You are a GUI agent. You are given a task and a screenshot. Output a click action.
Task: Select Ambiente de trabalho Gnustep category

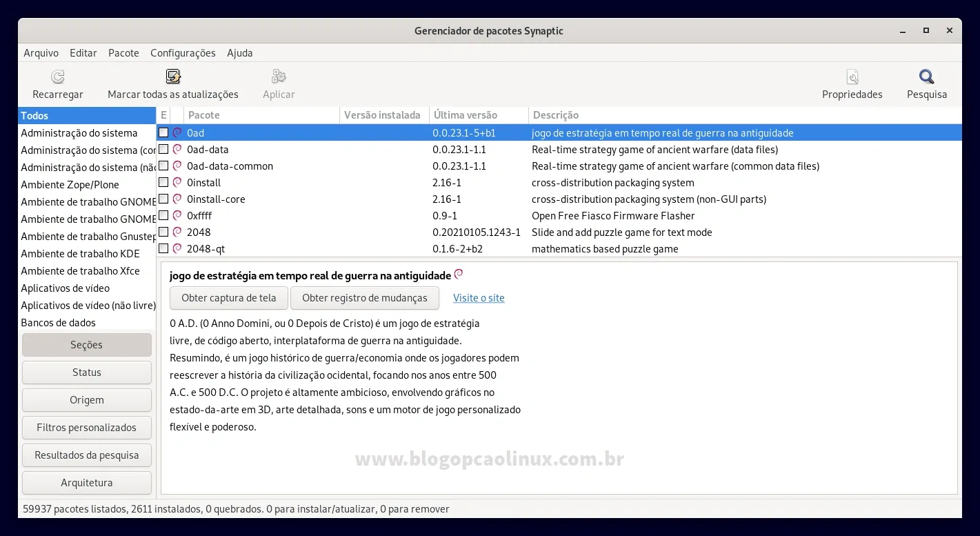click(x=88, y=237)
